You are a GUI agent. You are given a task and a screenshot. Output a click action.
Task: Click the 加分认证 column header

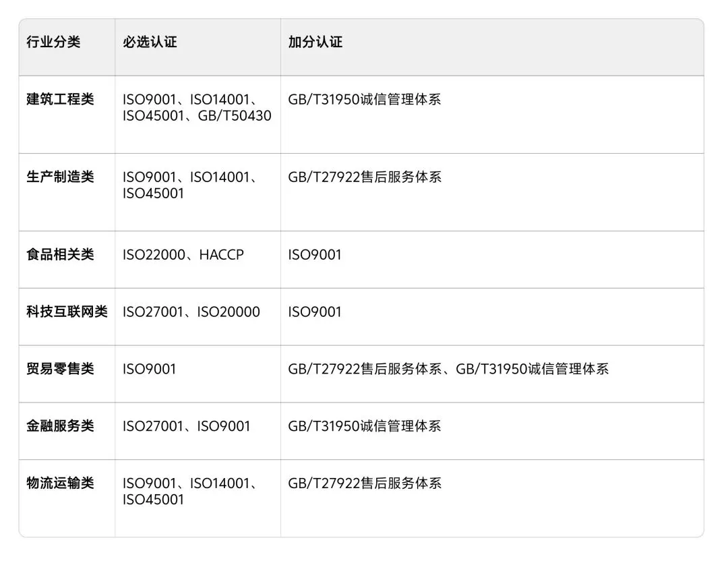click(315, 42)
